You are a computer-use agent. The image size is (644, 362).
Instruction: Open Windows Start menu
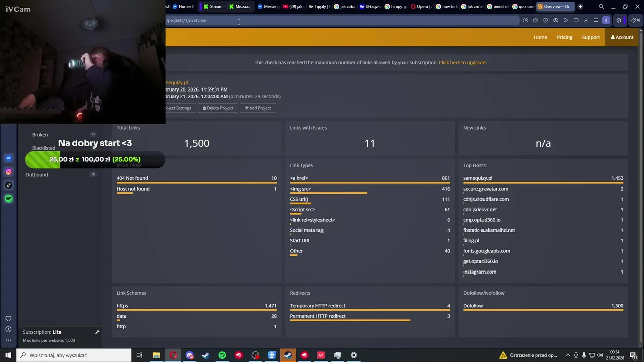coord(8,355)
